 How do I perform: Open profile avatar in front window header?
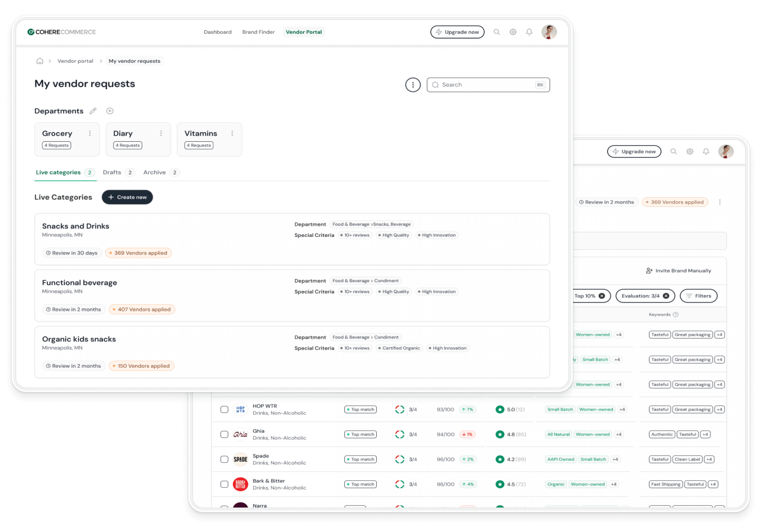tap(549, 32)
